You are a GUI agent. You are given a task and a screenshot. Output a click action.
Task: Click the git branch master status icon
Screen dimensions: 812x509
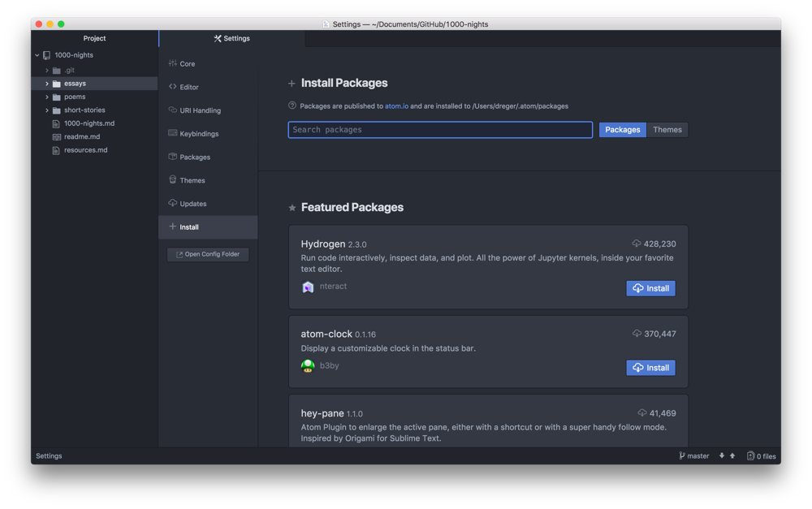(x=693, y=456)
